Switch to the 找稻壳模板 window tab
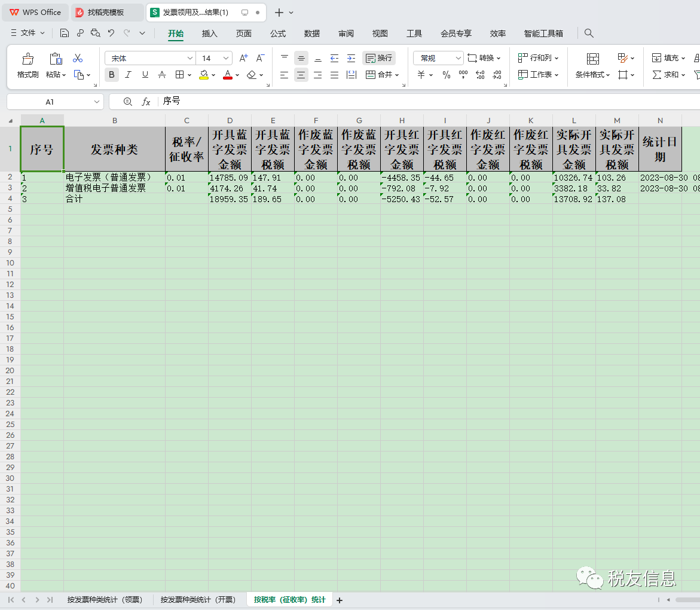Screen dimensions: 700x610 107,13
